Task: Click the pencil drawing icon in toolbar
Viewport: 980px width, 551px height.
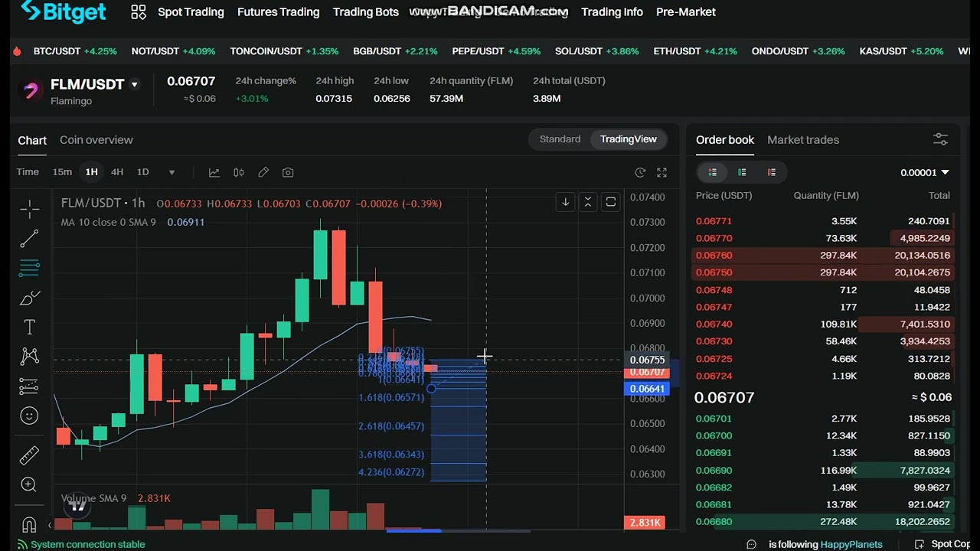Action: pos(263,172)
